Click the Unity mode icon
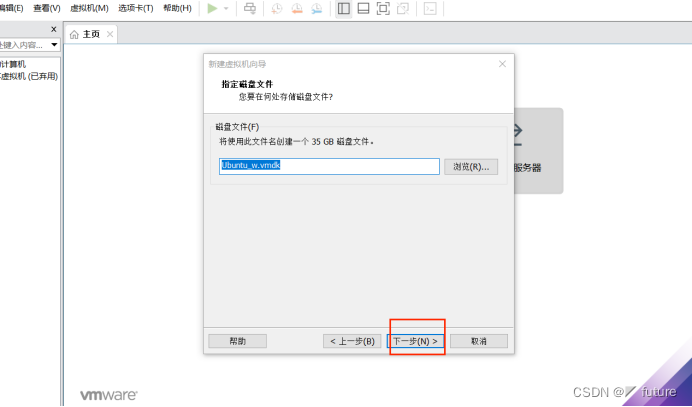The image size is (692, 407). coord(403,8)
